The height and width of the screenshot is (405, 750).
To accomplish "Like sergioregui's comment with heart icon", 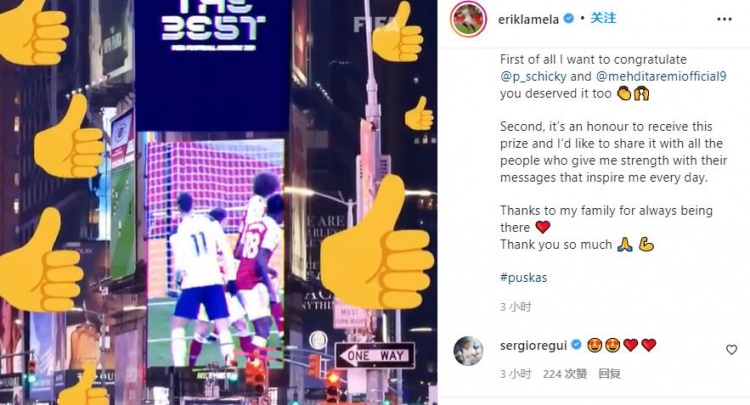I will [x=731, y=350].
